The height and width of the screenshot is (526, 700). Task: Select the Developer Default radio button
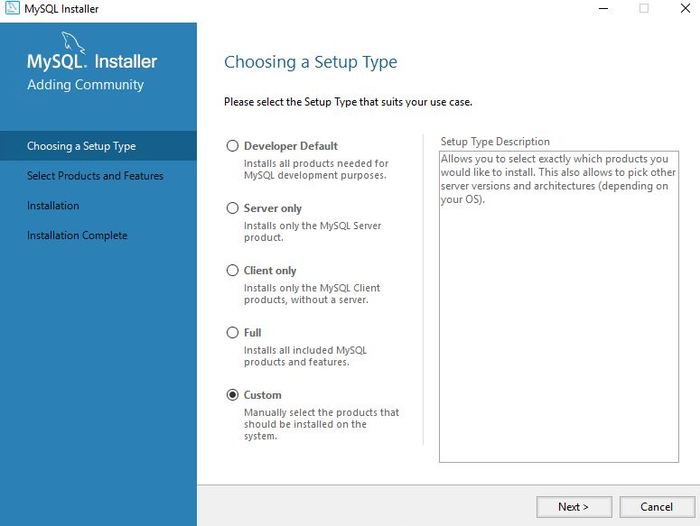(233, 146)
